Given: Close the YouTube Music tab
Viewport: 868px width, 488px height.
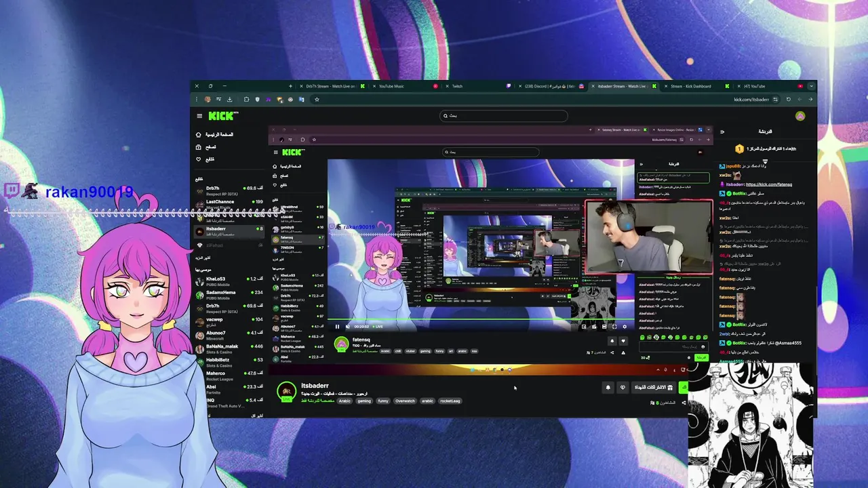Looking at the screenshot, I should pyautogui.click(x=374, y=86).
